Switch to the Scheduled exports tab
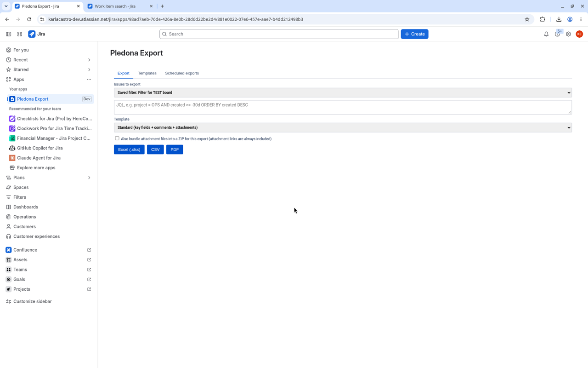The height and width of the screenshot is (368, 588). pos(182,73)
